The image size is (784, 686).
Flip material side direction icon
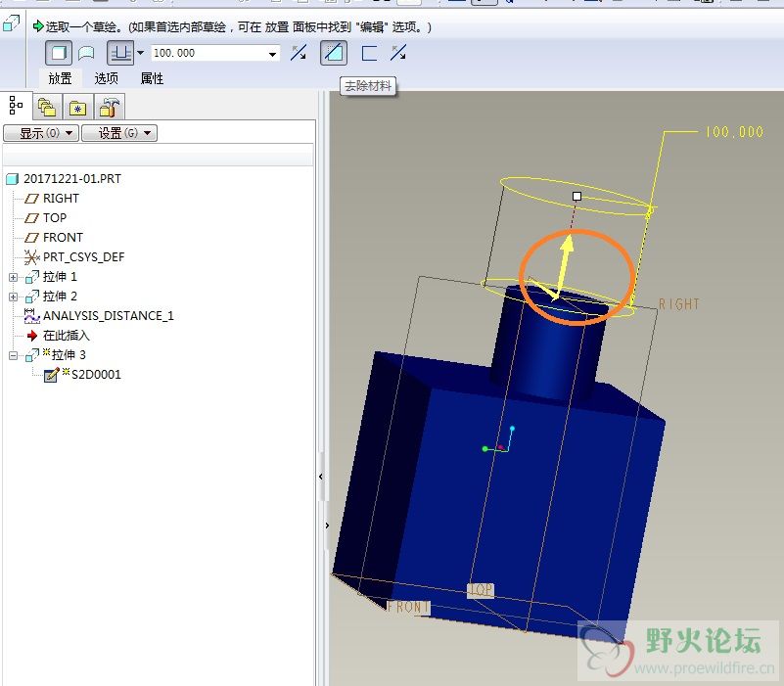tap(398, 53)
